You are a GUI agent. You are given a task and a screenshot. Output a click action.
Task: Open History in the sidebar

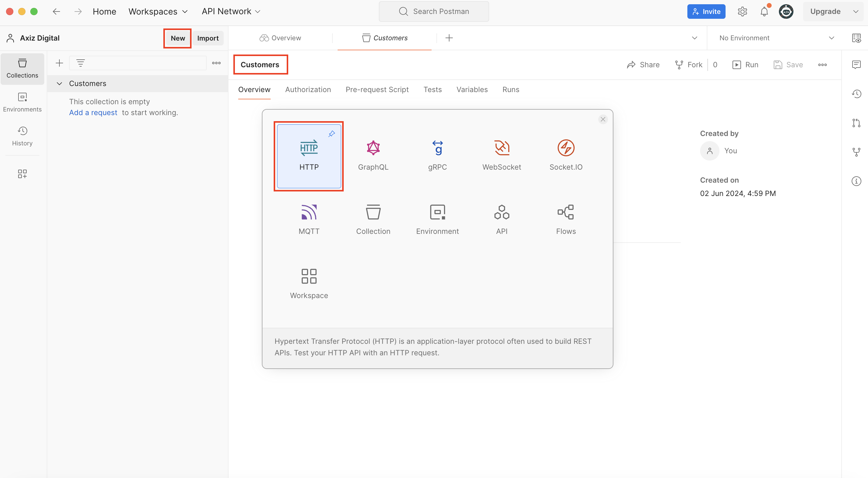point(22,136)
